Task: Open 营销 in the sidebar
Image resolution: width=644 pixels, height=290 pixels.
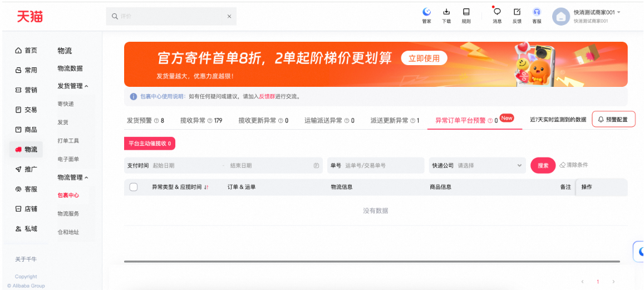Action: pyautogui.click(x=27, y=90)
